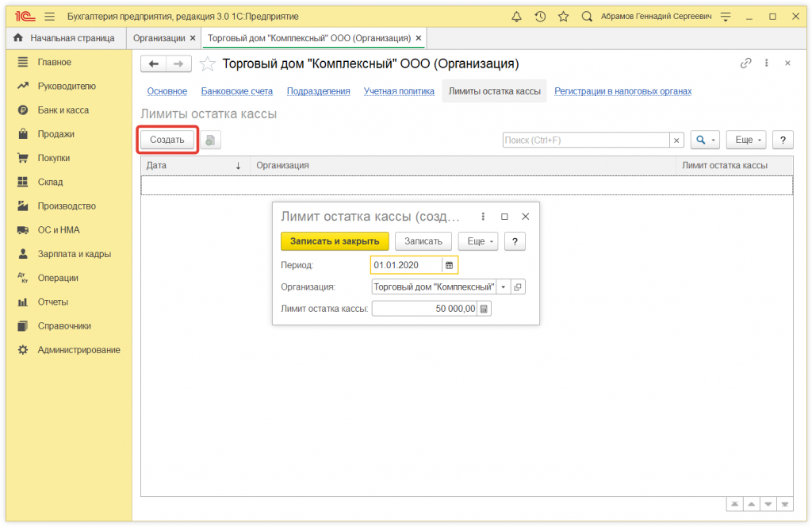Open the Банковские счета link

click(236, 91)
